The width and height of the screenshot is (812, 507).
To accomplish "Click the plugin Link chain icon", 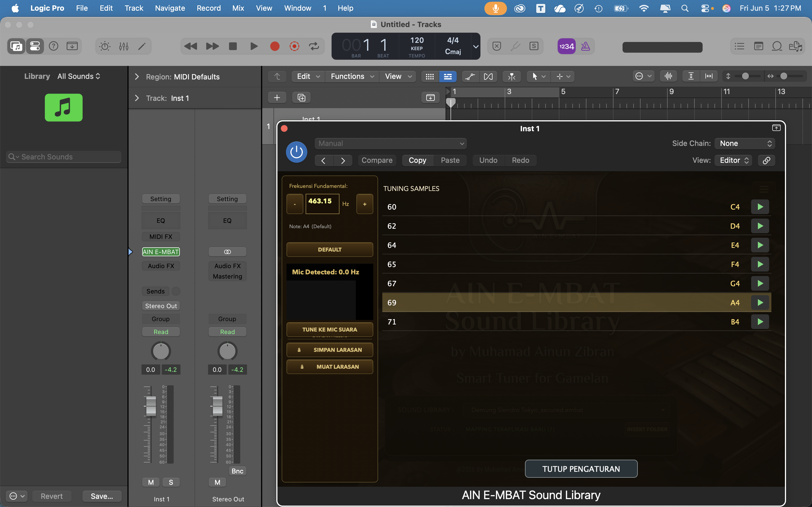I will click(x=766, y=160).
